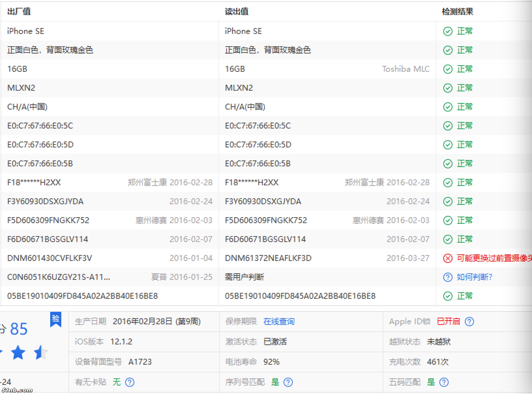532x394 pixels.
Task: Click the 读出值 column header
Action: click(236, 11)
